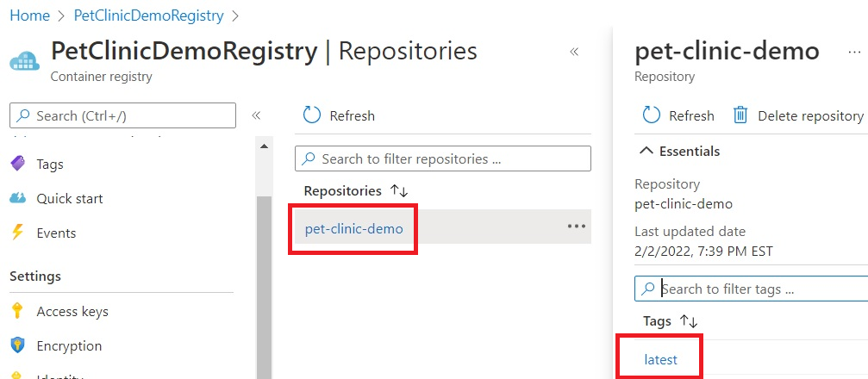Sort the Tags column using its arrows

(689, 321)
